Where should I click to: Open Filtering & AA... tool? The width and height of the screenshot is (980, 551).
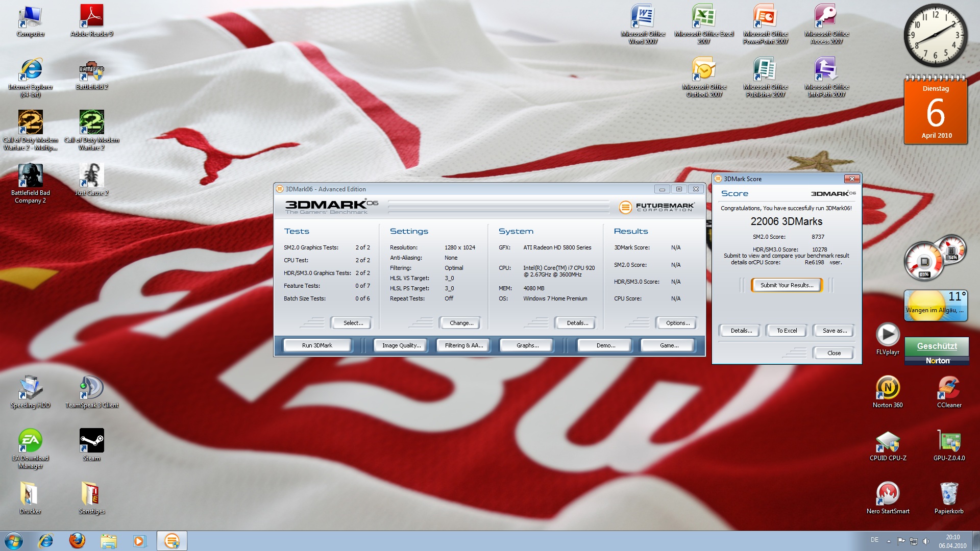pos(464,345)
